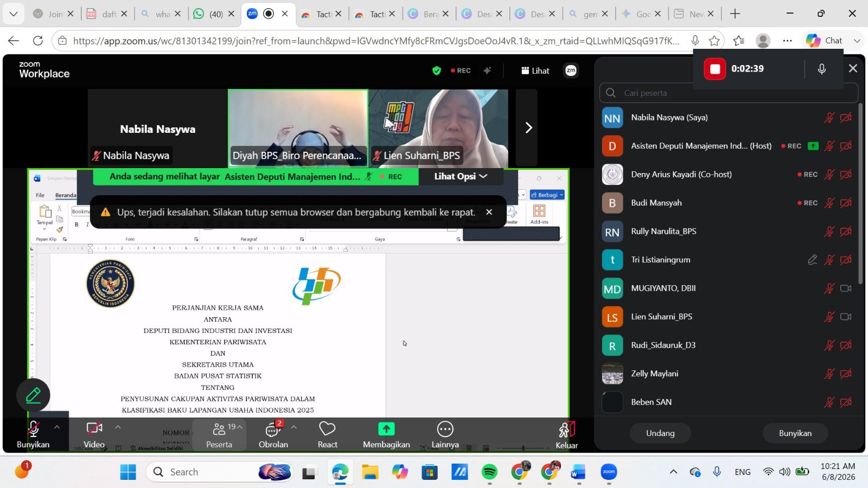868x488 pixels.
Task: Switch to the New tab page tab
Action: click(694, 14)
